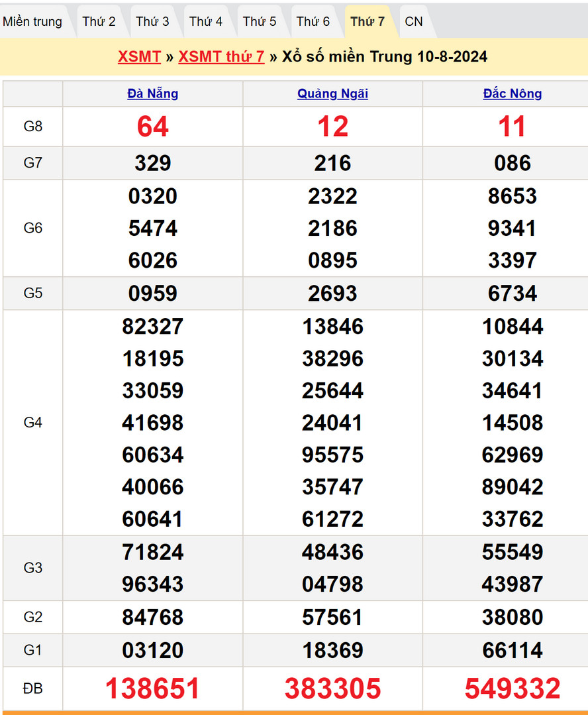Viewport: 588px width, 715px height.
Task: Visit the Đắc Nông province link
Action: 513,93
